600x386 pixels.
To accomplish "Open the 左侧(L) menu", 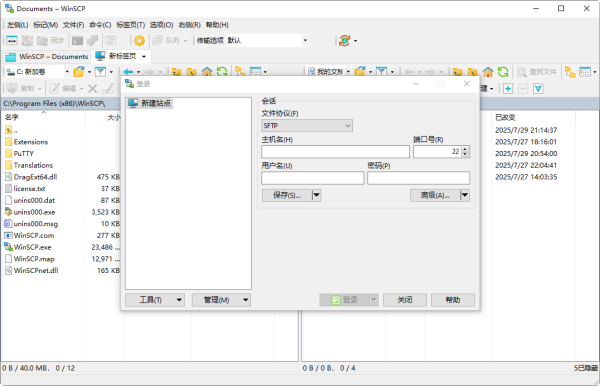I will (18, 25).
